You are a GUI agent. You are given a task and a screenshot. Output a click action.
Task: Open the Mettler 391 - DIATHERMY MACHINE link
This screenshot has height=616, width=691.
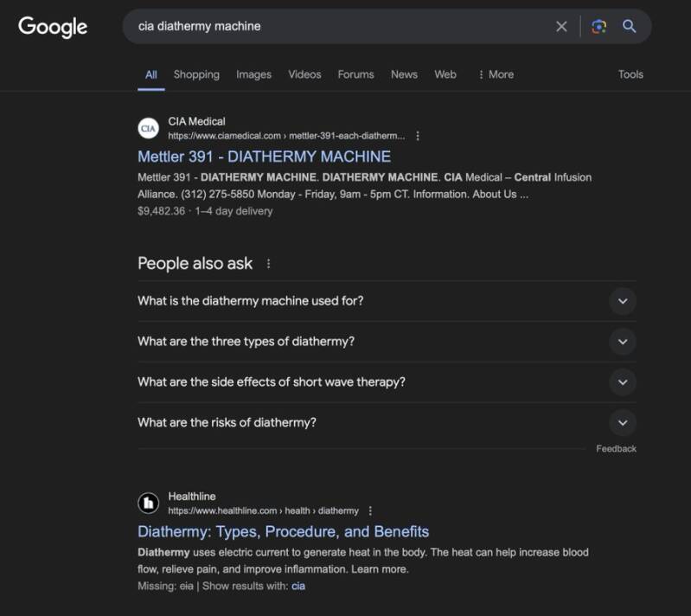point(264,157)
